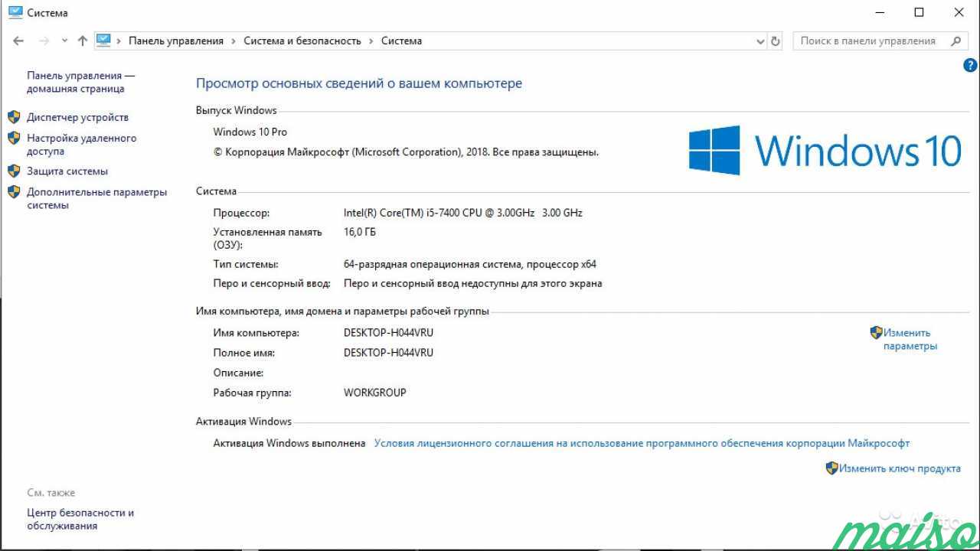Viewport: 980px width, 551px height.
Task: Select Intel Core i5-7400 processor value
Action: (x=463, y=213)
